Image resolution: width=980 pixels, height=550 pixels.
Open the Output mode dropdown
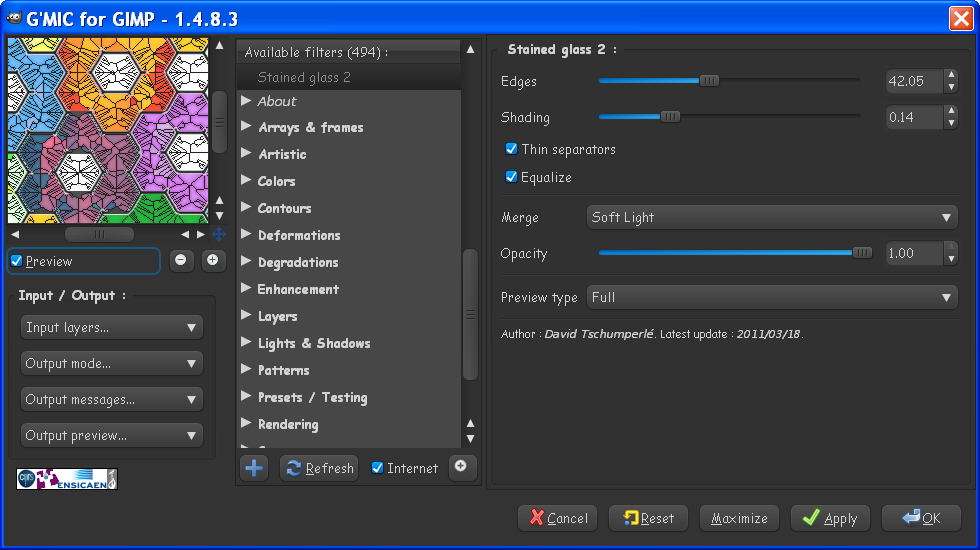pyautogui.click(x=112, y=363)
